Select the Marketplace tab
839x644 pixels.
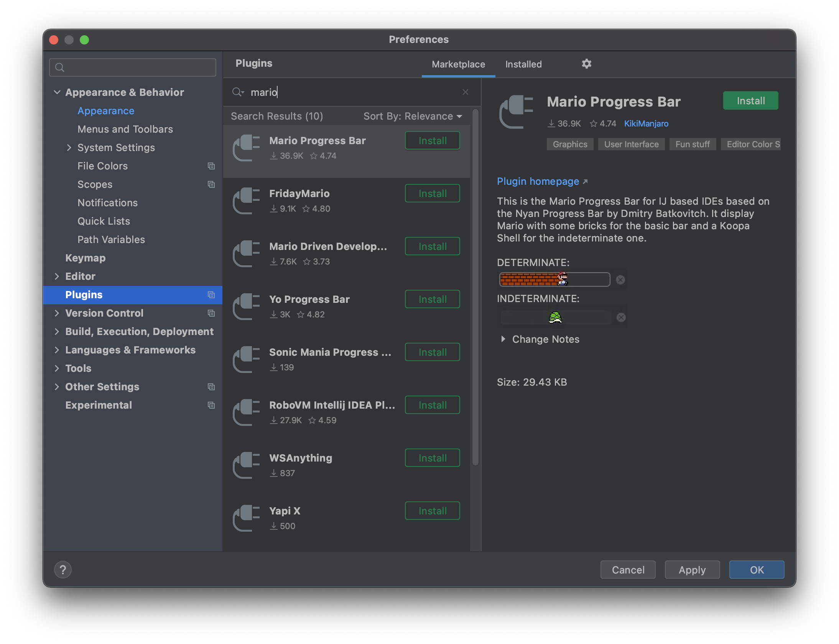pyautogui.click(x=458, y=64)
